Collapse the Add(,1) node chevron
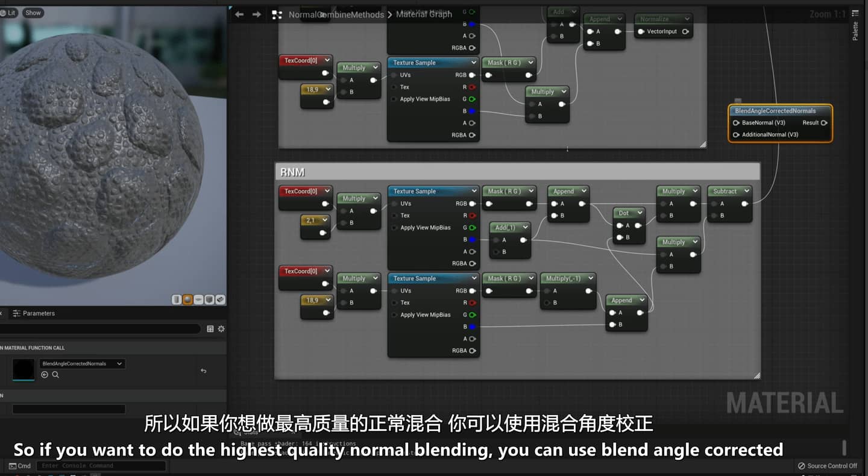Image resolution: width=868 pixels, height=476 pixels. 525,227
